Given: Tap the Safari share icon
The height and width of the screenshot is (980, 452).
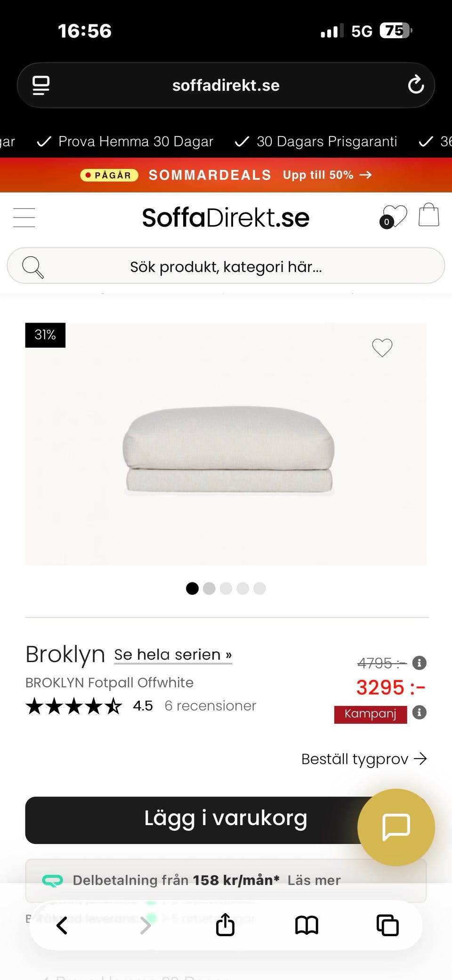Looking at the screenshot, I should 225,924.
